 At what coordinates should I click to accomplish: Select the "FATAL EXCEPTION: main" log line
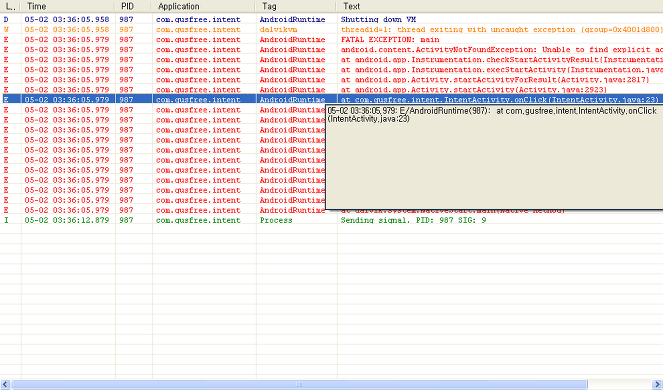coord(332,40)
